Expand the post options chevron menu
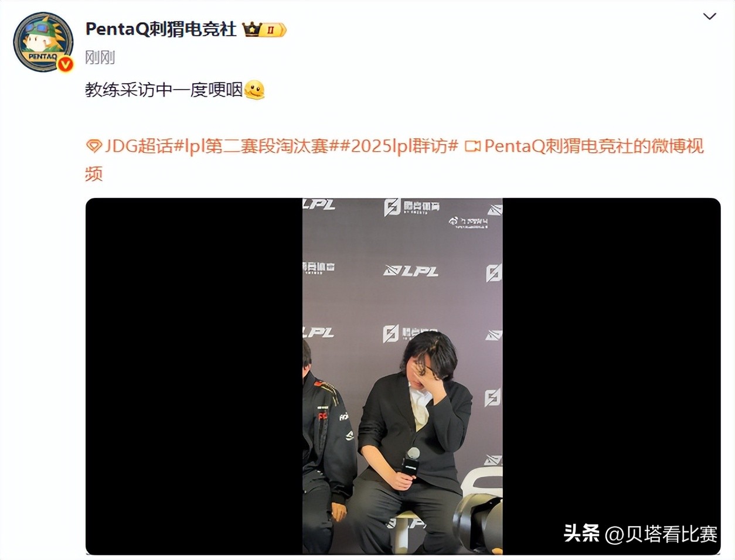The height and width of the screenshot is (560, 735). (709, 16)
